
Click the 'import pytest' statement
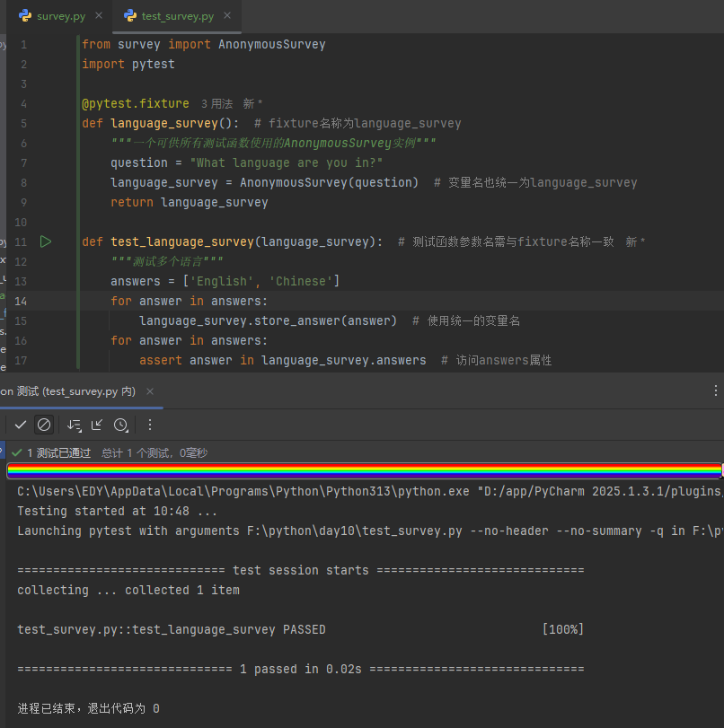coord(128,64)
